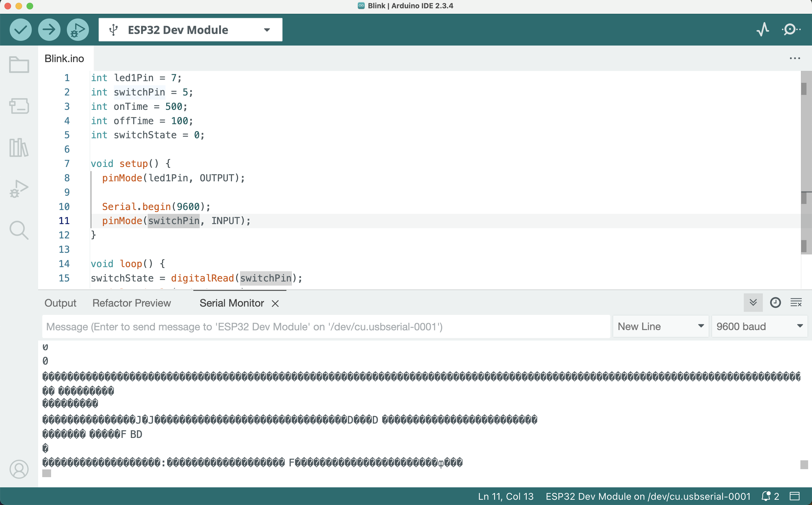Image resolution: width=812 pixels, height=505 pixels.
Task: Click the serial message input field
Action: [x=326, y=326]
